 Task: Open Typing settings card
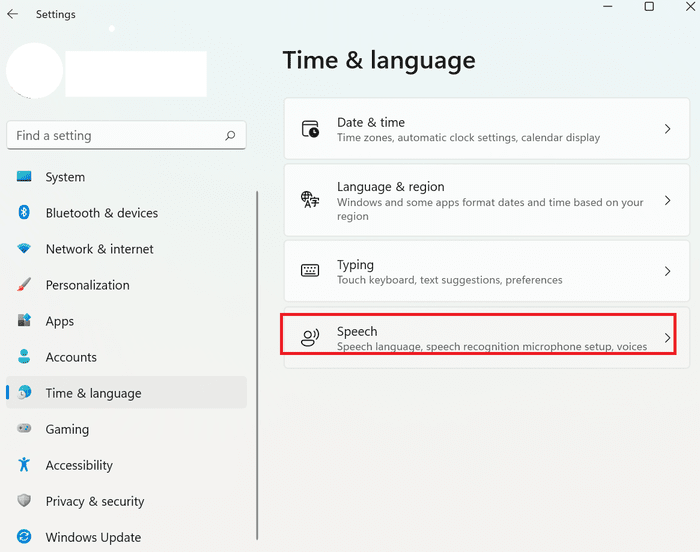[x=487, y=271]
